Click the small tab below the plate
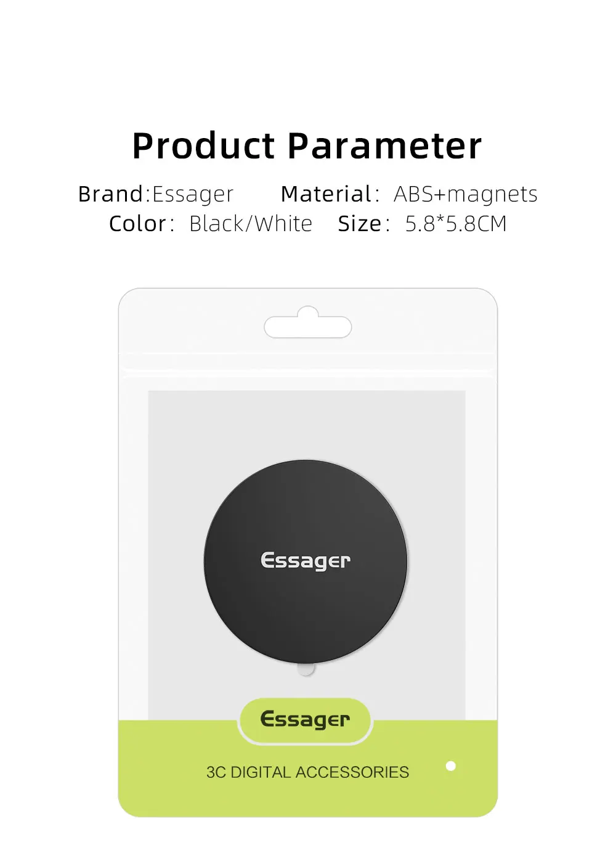 306,669
